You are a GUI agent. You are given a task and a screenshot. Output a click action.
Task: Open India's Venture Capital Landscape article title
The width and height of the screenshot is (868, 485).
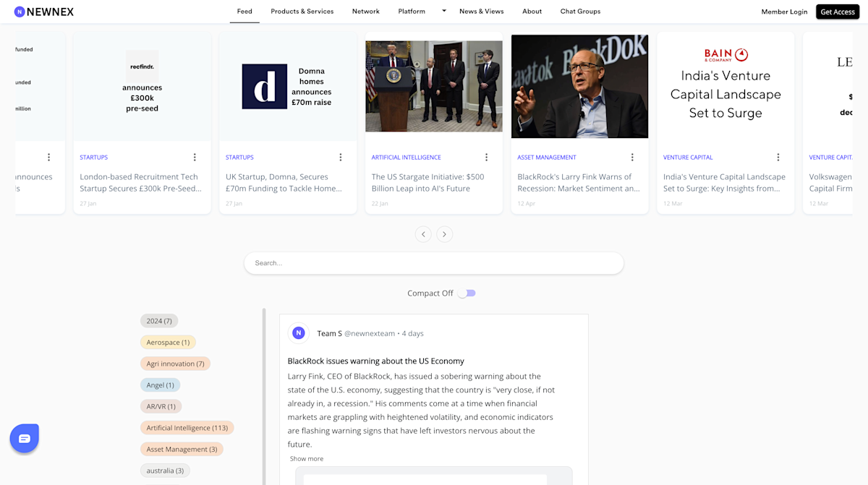[x=724, y=182]
